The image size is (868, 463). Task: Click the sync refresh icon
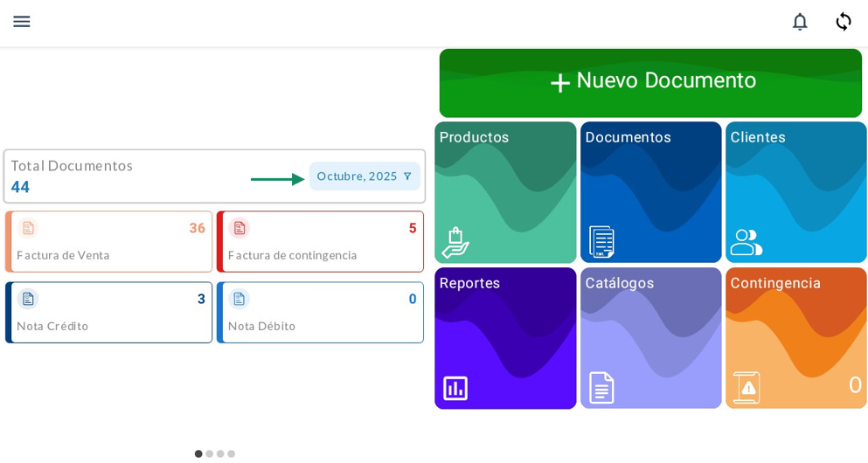(843, 22)
